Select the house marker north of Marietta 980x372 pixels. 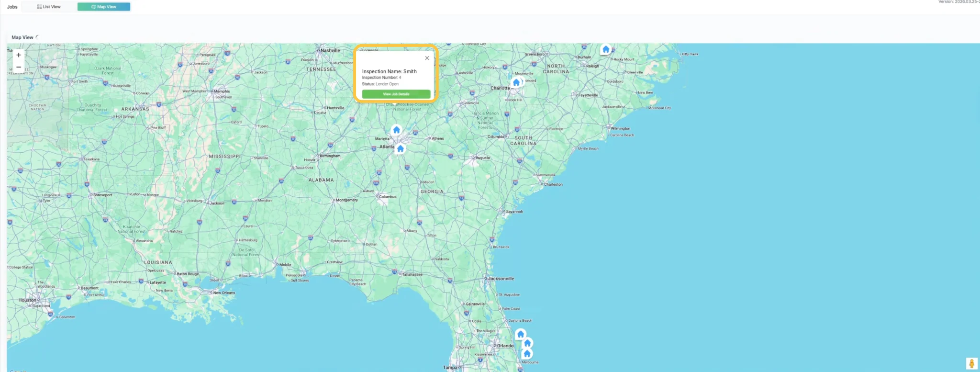click(x=396, y=130)
